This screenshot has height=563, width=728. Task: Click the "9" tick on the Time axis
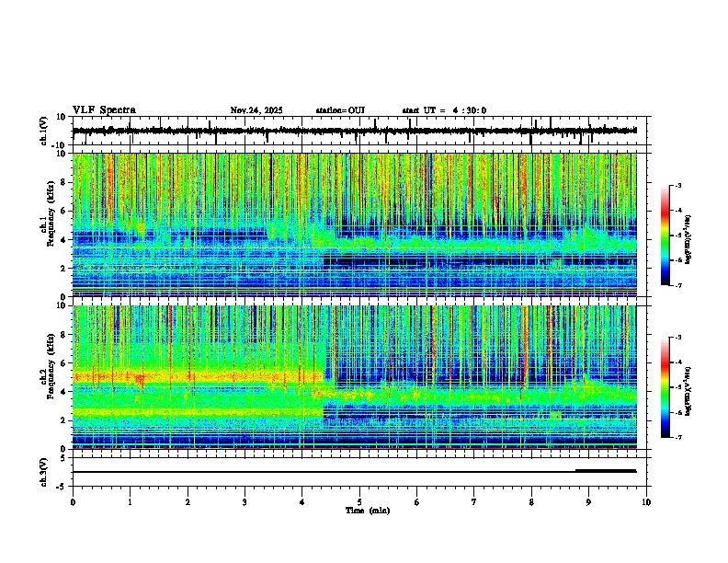(x=588, y=502)
